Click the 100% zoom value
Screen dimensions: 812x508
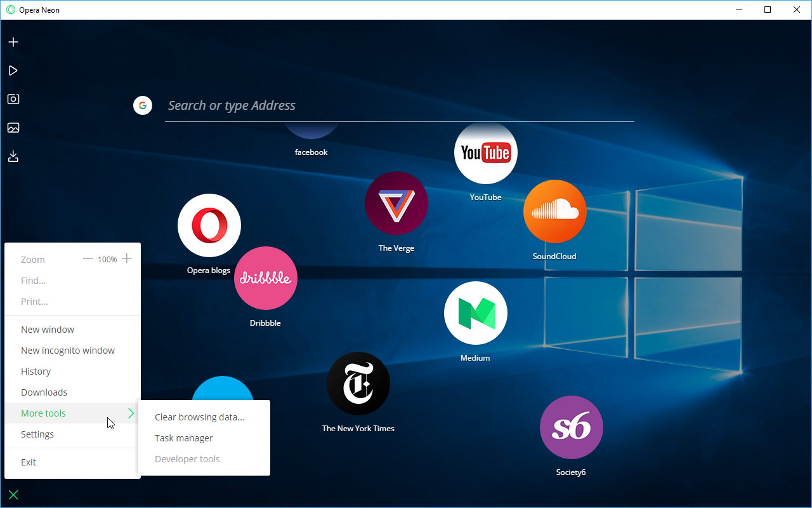point(107,259)
